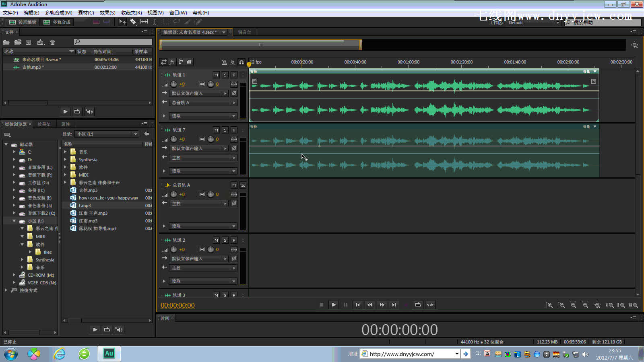Open 多轨合成(M) menu

click(59, 12)
